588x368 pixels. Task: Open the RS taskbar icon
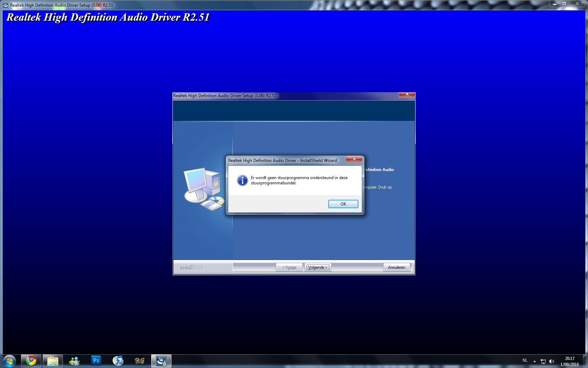pyautogui.click(x=140, y=361)
